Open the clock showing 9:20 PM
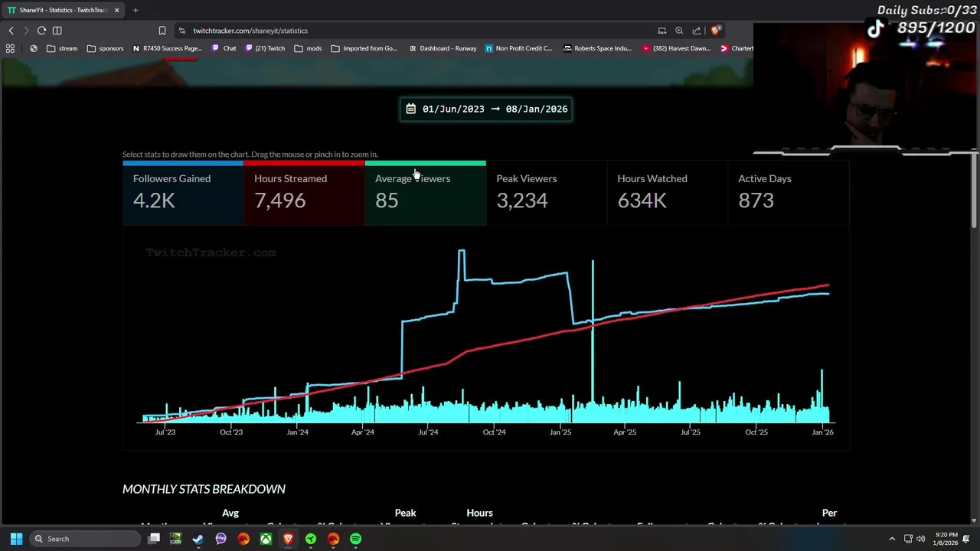 (x=946, y=539)
